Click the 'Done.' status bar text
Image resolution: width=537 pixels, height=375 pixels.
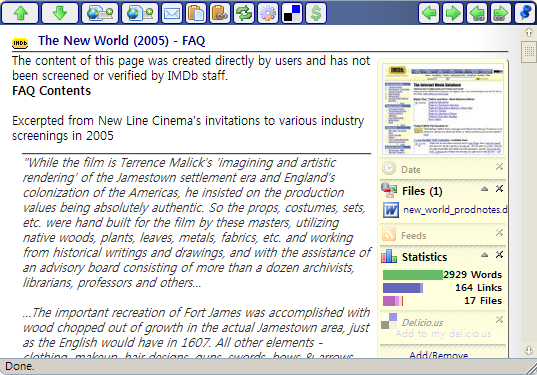[x=20, y=366]
